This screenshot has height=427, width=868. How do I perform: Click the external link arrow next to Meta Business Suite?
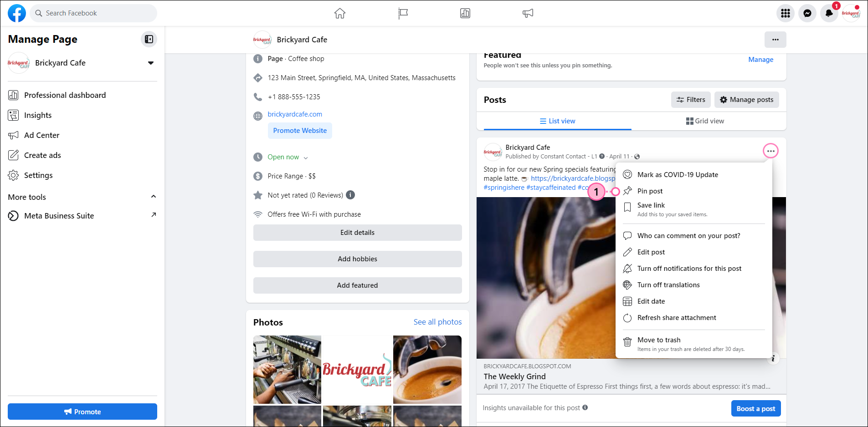pos(154,215)
